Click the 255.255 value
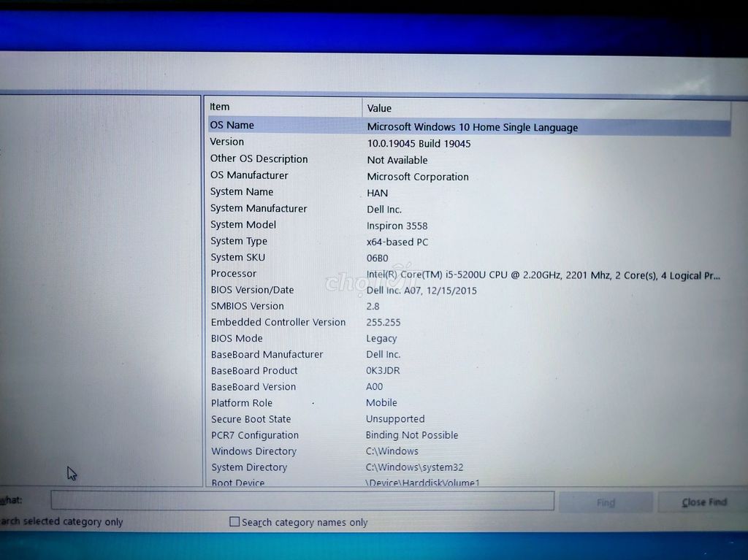Image resolution: width=748 pixels, height=560 pixels. [x=383, y=323]
